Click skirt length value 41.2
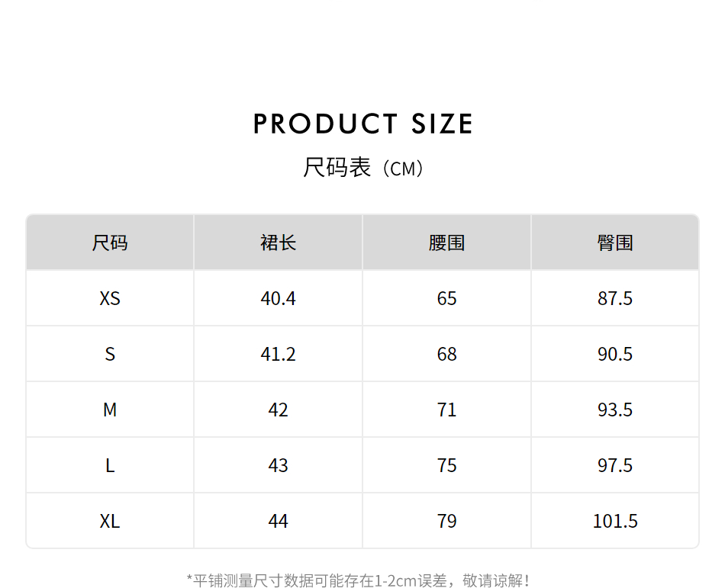This screenshot has width=725, height=588. 279,354
